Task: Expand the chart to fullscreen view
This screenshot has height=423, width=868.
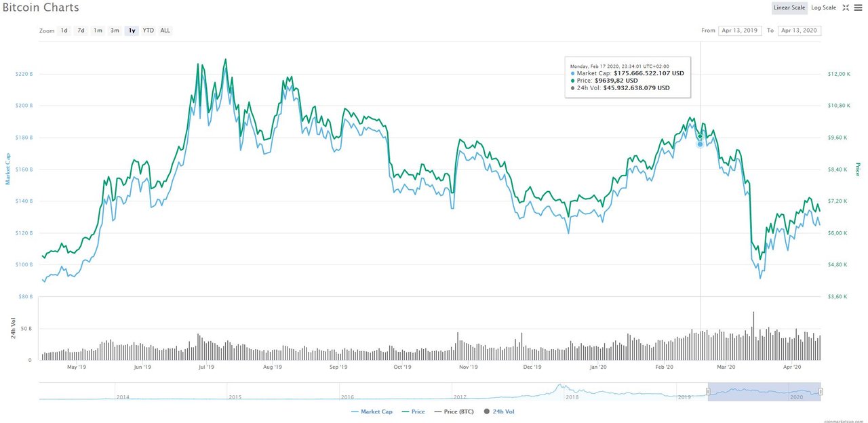Action: (x=846, y=7)
